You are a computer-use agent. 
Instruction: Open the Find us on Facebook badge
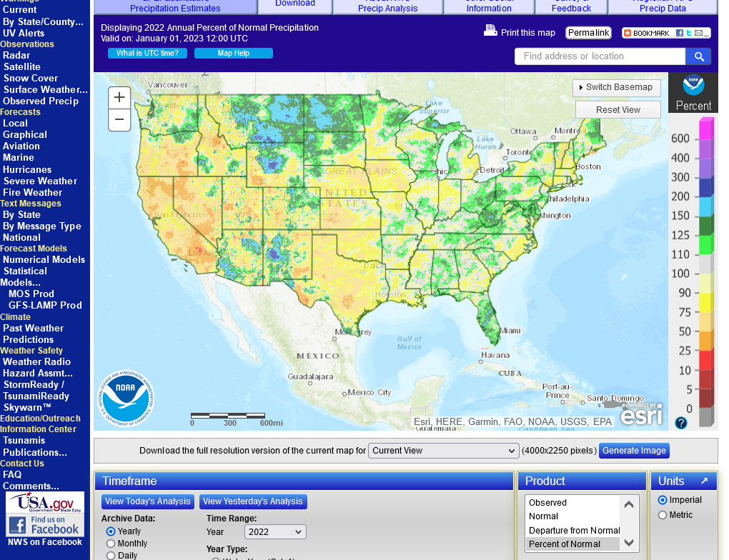pos(45,526)
